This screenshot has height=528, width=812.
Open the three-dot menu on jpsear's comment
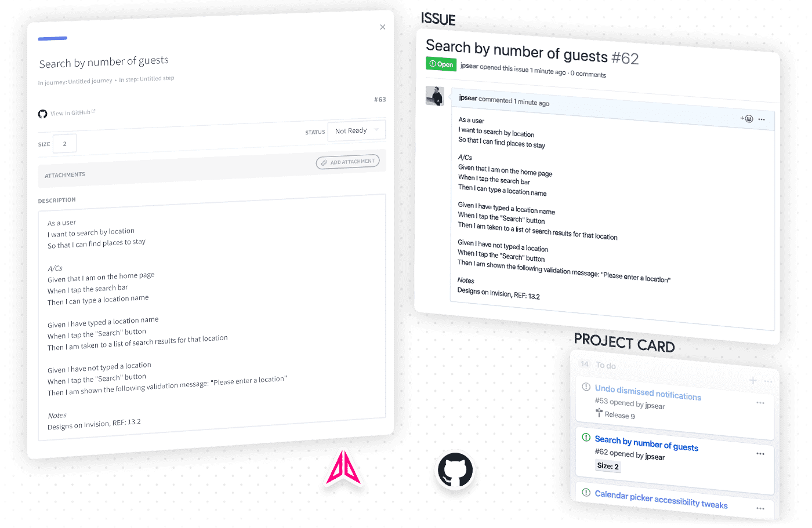[762, 120]
